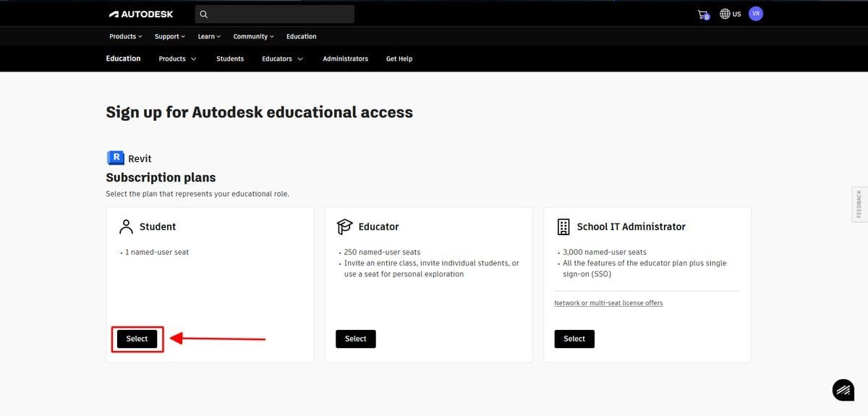Click the '1 named-user seat' text
Screen dimensions: 868x416
coord(157,252)
